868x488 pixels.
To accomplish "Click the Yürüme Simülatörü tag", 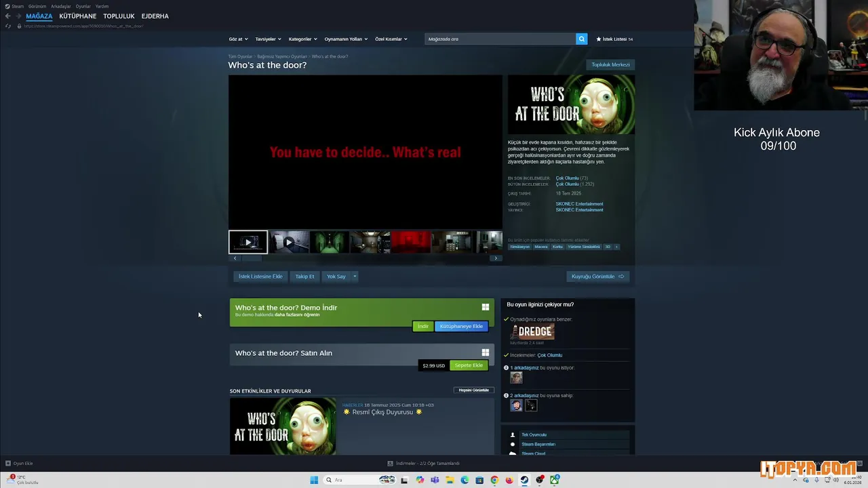I will tap(584, 247).
